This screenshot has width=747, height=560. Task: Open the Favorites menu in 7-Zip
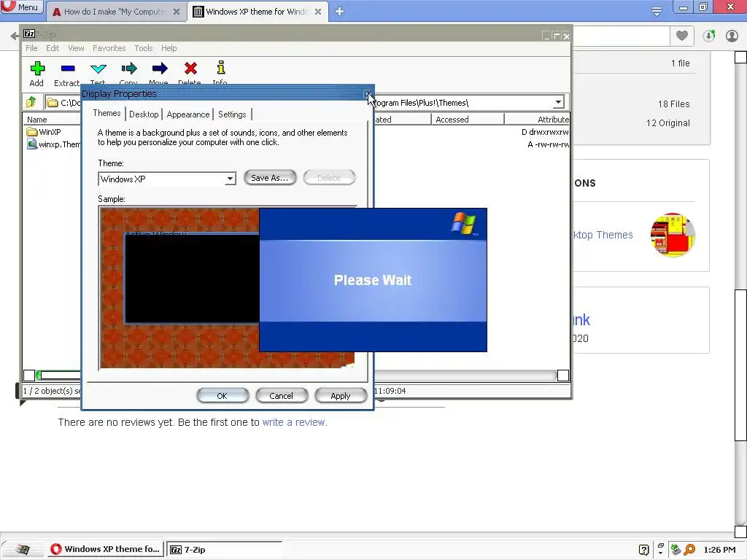pos(109,48)
